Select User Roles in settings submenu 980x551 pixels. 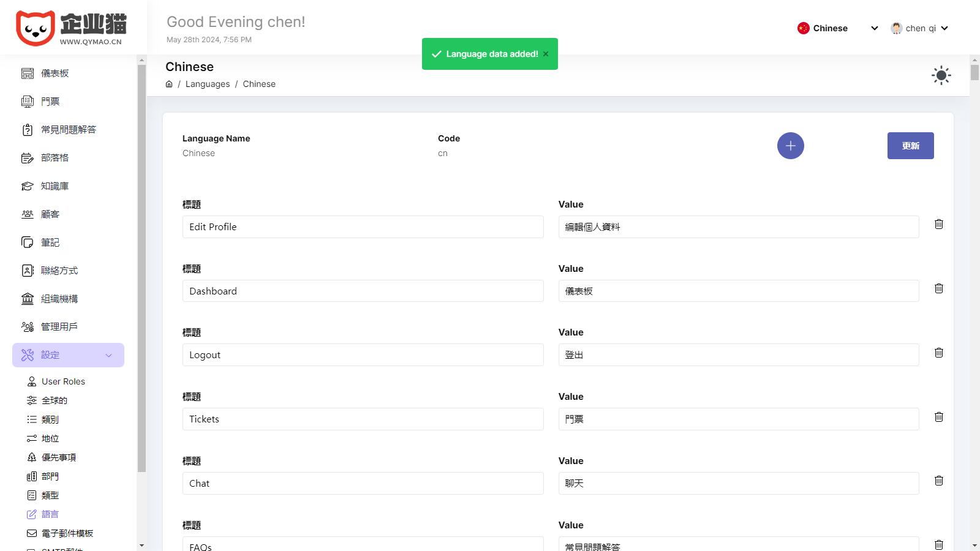[63, 381]
